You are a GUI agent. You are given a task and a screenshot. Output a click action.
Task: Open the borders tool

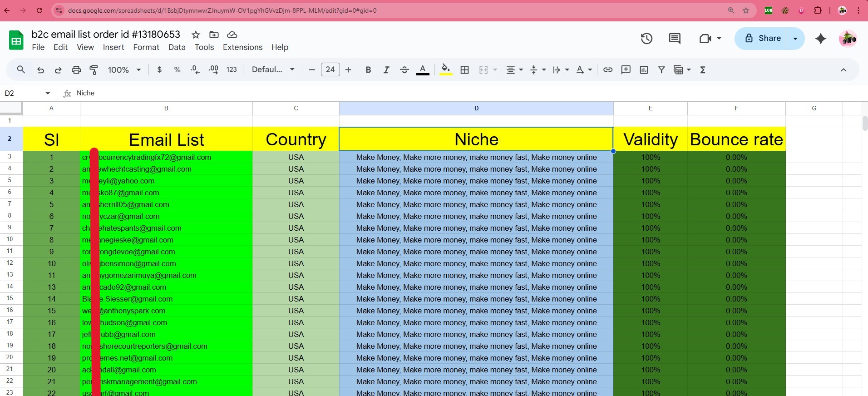(464, 69)
